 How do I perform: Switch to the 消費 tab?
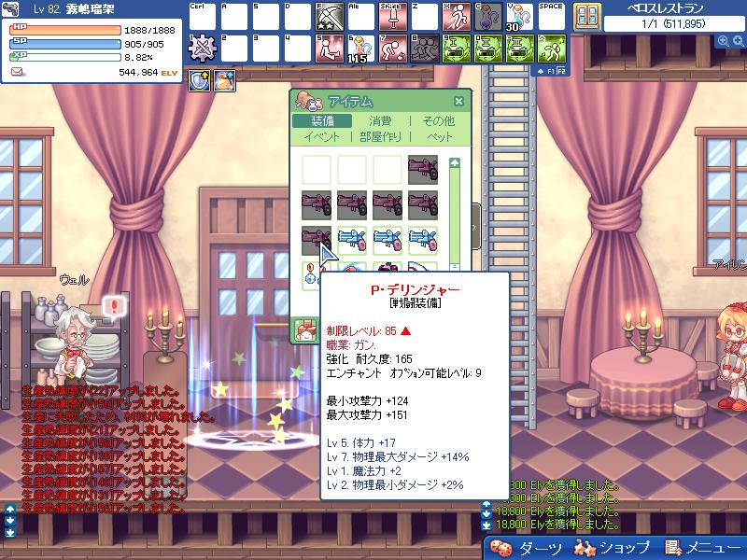pos(380,121)
